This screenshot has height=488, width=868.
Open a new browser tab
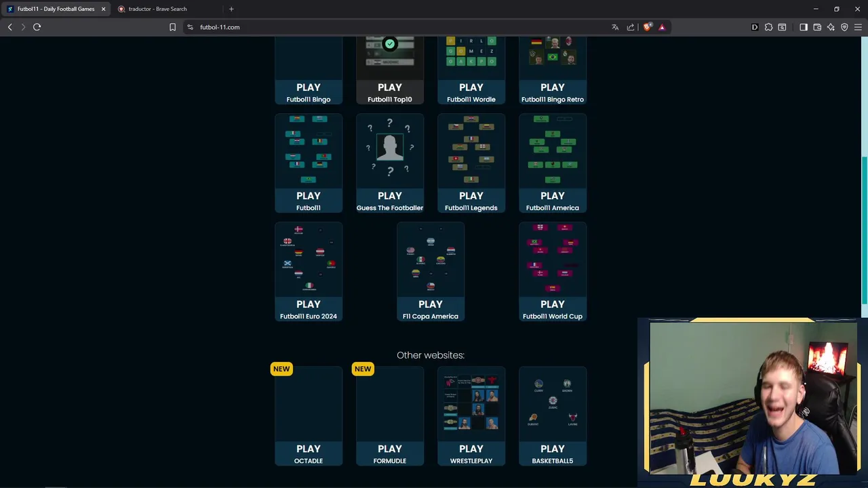pyautogui.click(x=231, y=9)
